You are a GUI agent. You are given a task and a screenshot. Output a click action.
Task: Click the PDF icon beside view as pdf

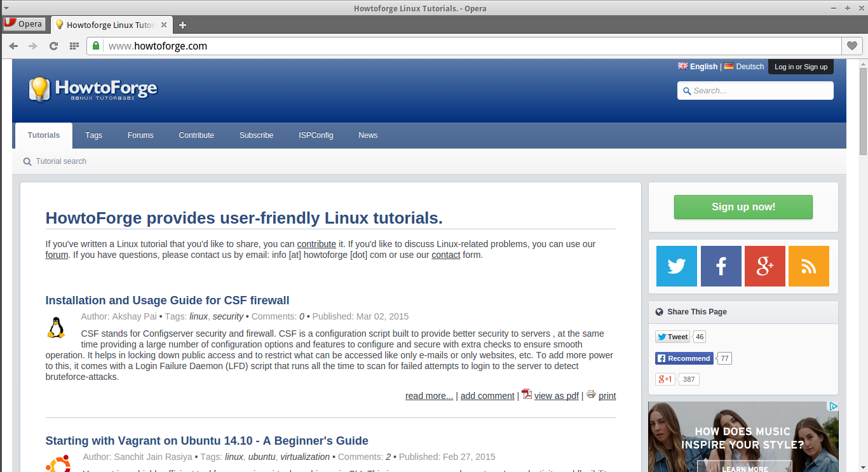[527, 394]
